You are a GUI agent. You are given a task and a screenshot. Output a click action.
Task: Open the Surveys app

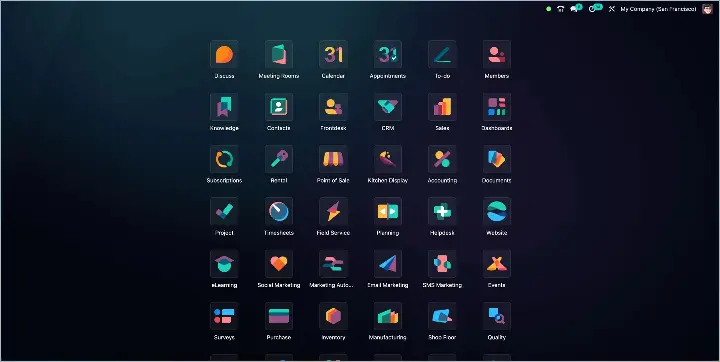(224, 316)
